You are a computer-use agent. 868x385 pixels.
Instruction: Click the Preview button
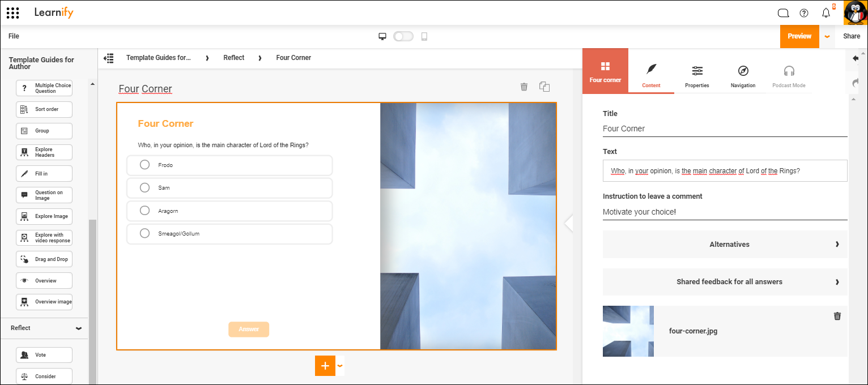(799, 36)
